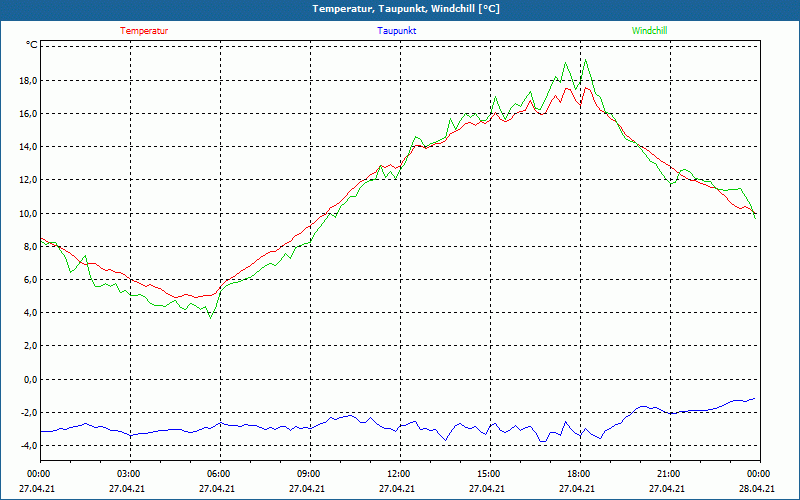
Task: Click the green Windchill legend label
Action: tap(649, 31)
